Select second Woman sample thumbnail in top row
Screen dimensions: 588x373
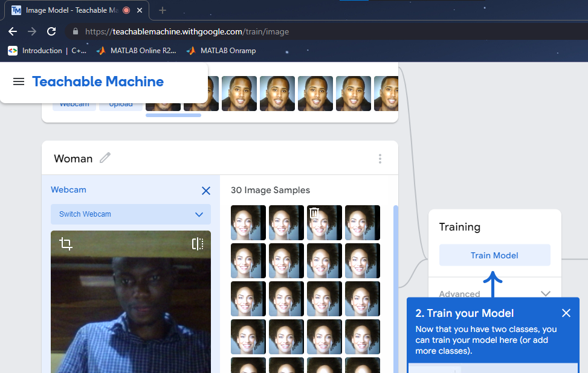pyautogui.click(x=286, y=223)
